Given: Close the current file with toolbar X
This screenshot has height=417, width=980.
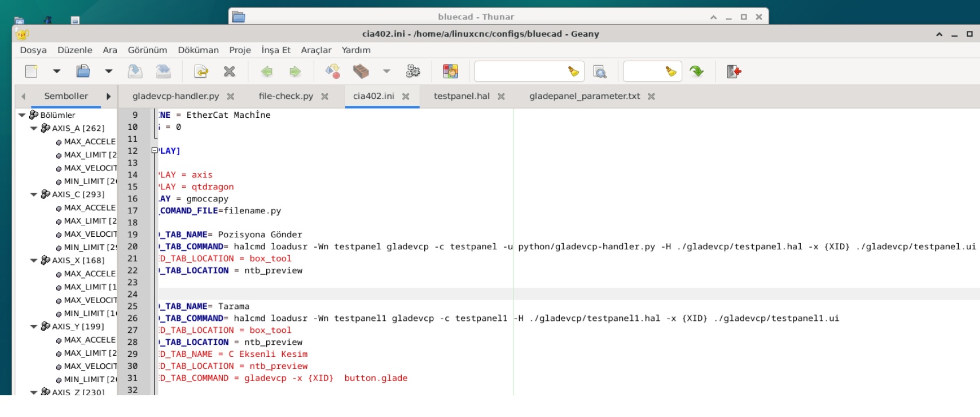Looking at the screenshot, I should (230, 72).
